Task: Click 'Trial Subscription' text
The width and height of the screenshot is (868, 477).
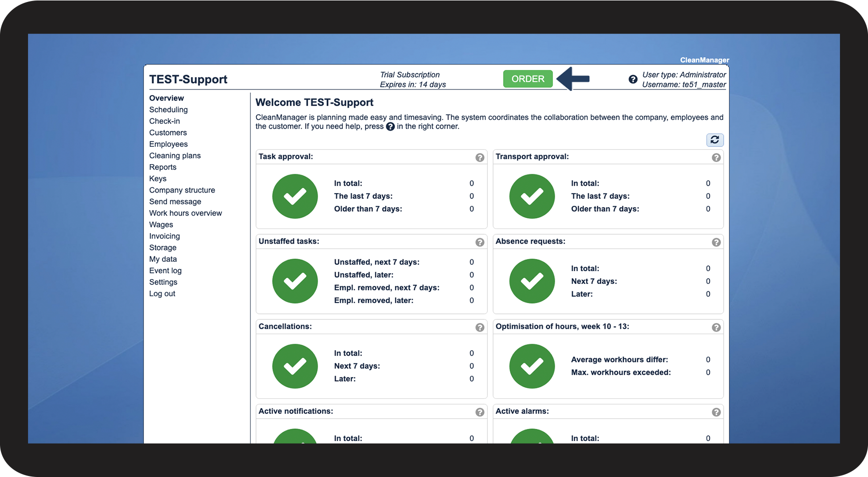Action: (x=410, y=75)
